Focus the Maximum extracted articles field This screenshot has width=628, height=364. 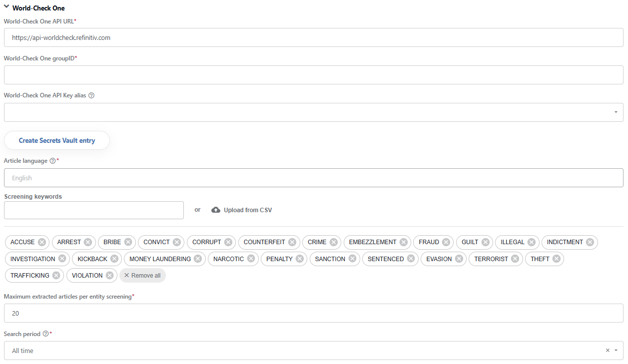click(x=314, y=313)
